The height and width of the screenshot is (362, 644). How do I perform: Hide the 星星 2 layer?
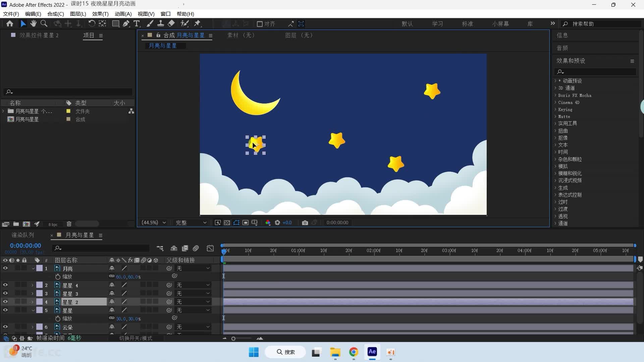[5, 302]
